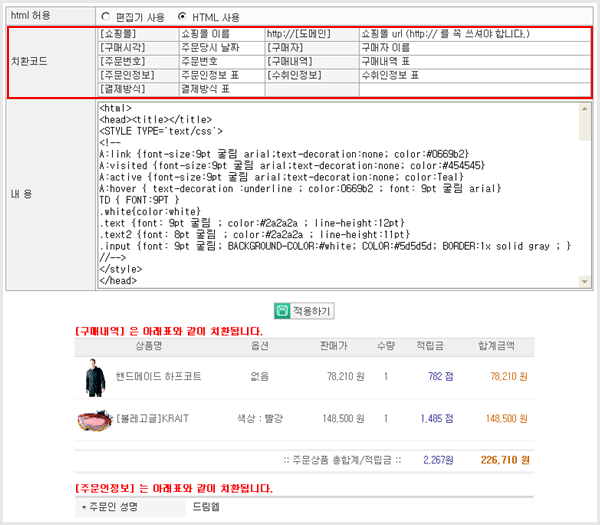
Task: Open the 핸드메이드 하프코트 product name
Action: 158,377
